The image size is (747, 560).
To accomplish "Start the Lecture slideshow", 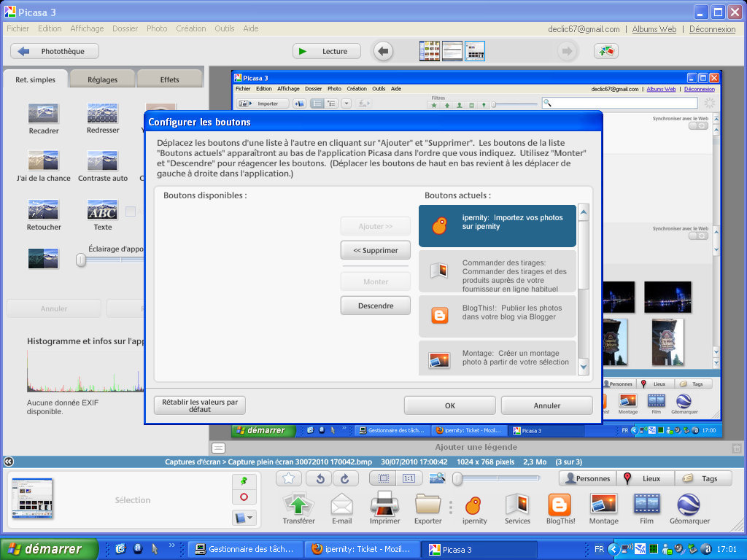I will pyautogui.click(x=327, y=51).
